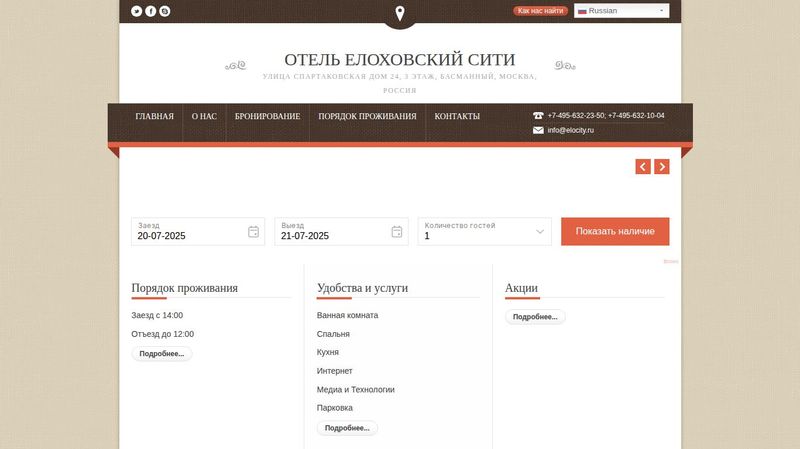Go to next slide arrow
Viewport: 800px width, 449px height.
tap(662, 167)
